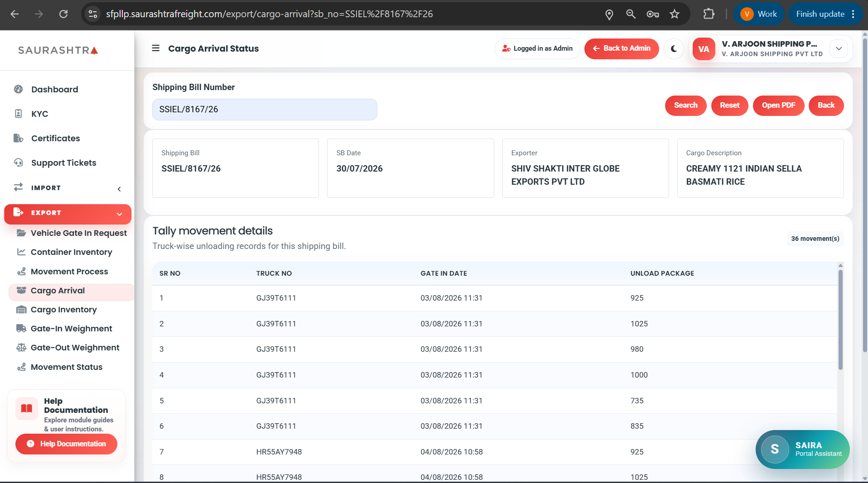Open the Work profile button
The image size is (868, 483).
[759, 14]
